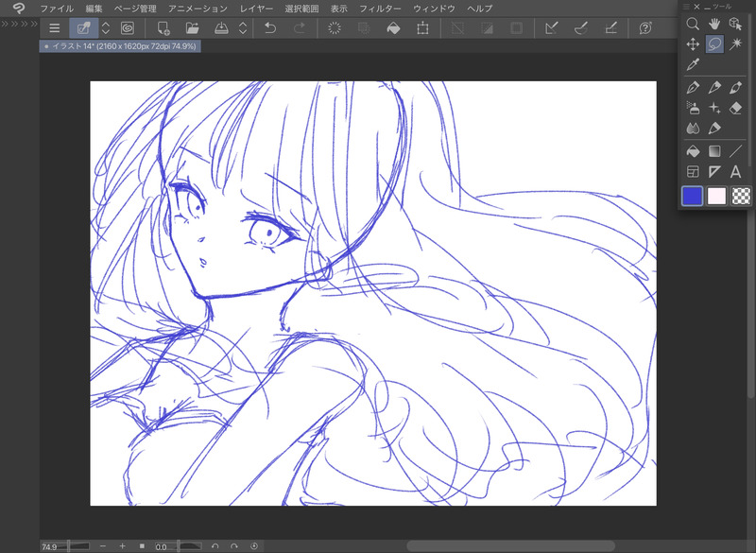Image resolution: width=756 pixels, height=553 pixels.
Task: Choose the transparent color swatch
Action: point(741,197)
